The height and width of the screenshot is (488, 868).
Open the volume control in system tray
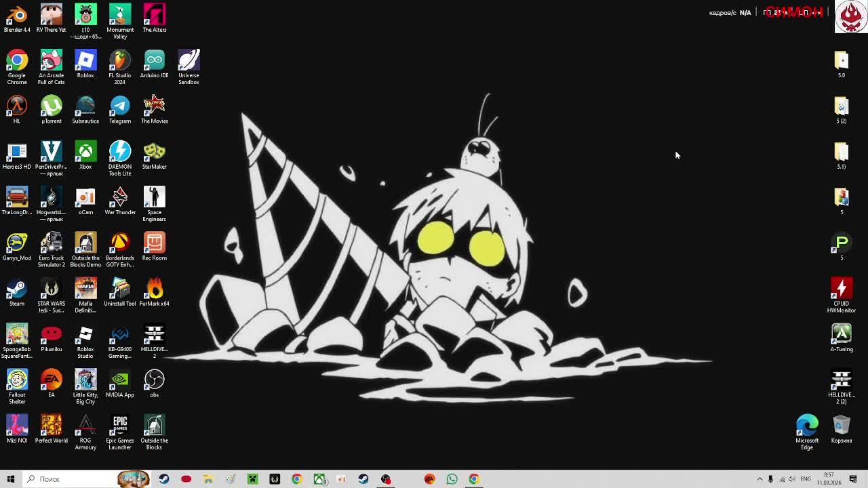click(x=791, y=479)
